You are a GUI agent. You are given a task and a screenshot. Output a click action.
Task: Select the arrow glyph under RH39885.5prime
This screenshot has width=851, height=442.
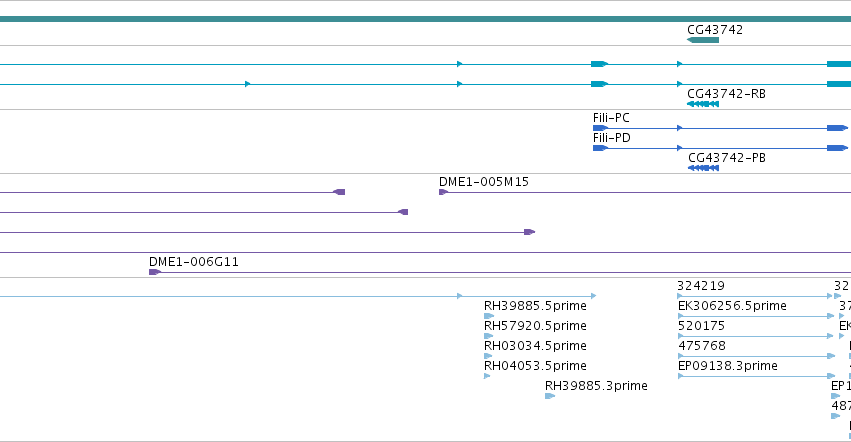click(489, 315)
